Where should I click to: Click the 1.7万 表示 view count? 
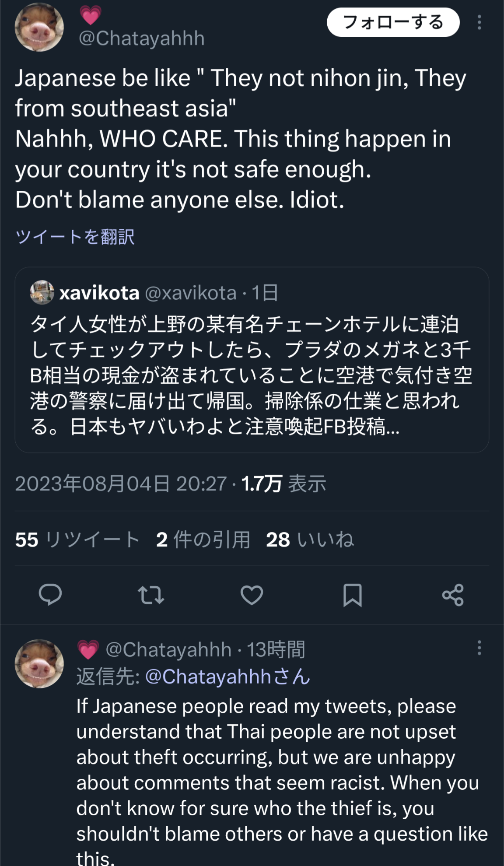[283, 484]
